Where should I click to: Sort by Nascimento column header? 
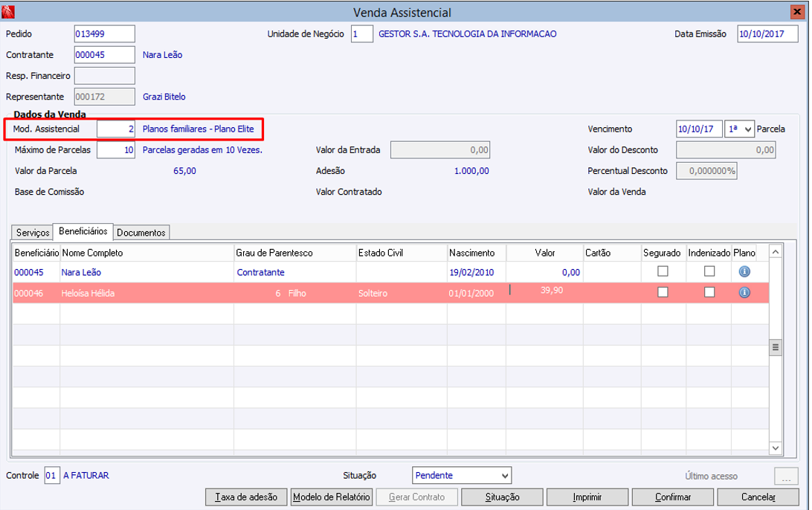point(476,253)
